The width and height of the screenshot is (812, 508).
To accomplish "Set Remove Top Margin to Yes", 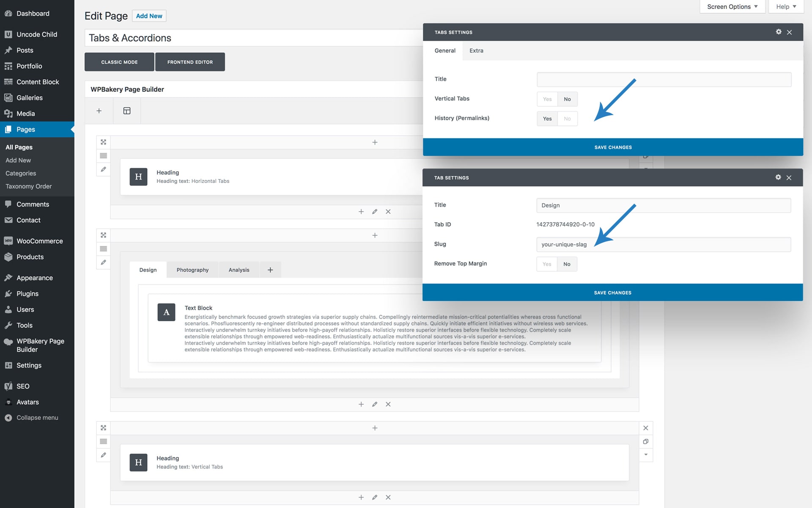I will (x=547, y=264).
